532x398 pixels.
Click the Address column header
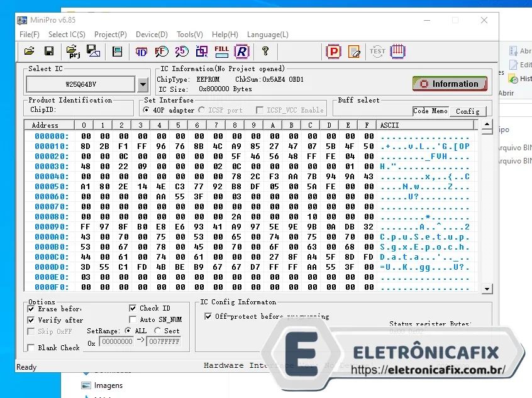pyautogui.click(x=49, y=125)
